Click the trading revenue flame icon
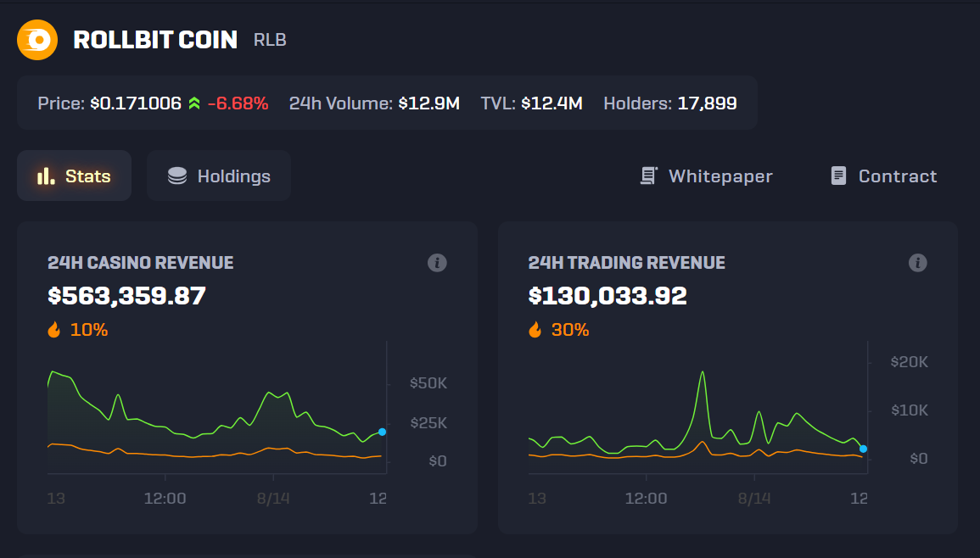Screen dimensions: 980x558 tap(535, 329)
